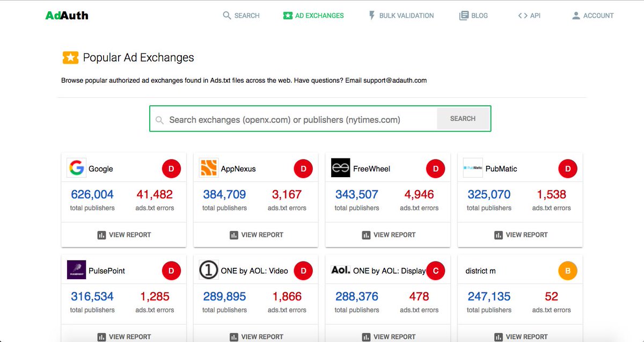The height and width of the screenshot is (342, 644).
Task: Select the Google exchange name
Action: click(x=101, y=169)
